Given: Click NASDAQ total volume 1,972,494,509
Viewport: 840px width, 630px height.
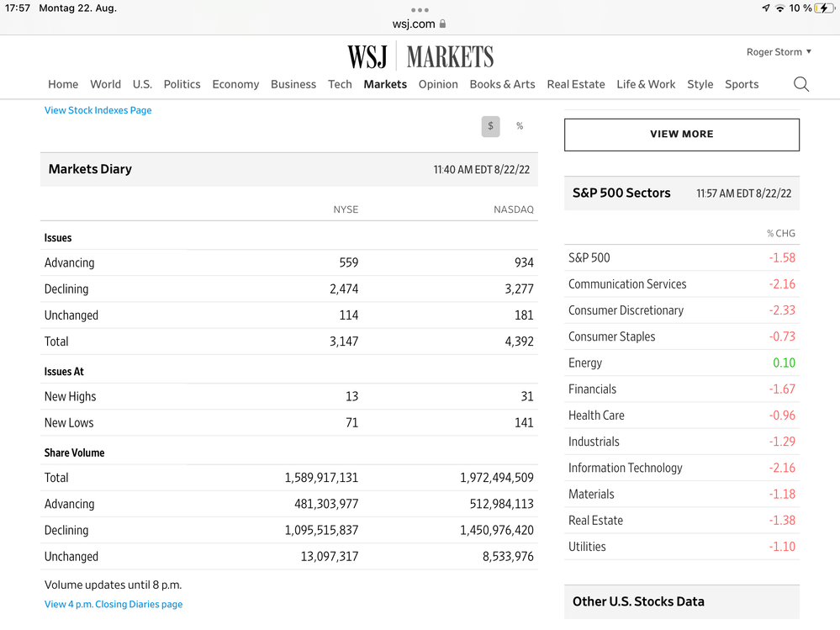Looking at the screenshot, I should (497, 477).
